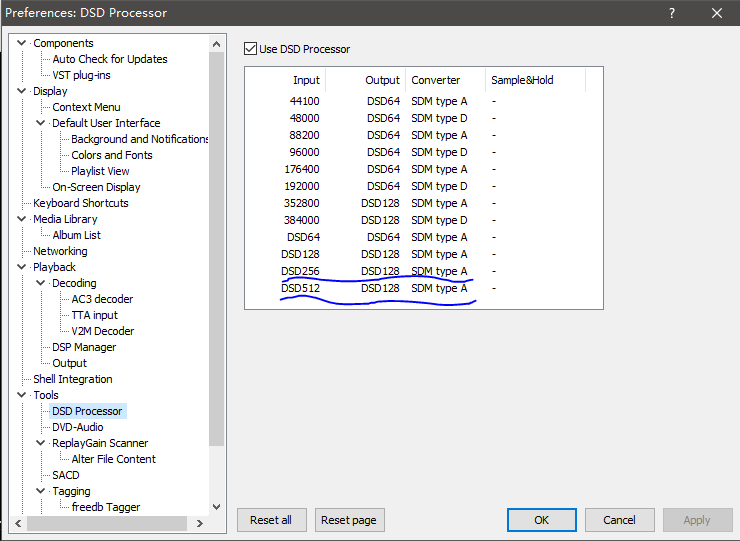Select the Colors and Fonts page
The height and width of the screenshot is (541, 740).
coord(112,155)
